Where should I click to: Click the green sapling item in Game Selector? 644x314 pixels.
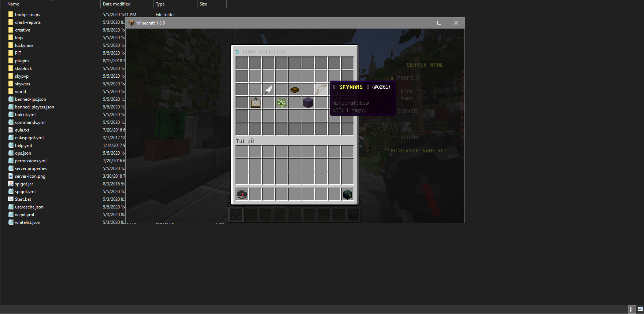(x=282, y=103)
